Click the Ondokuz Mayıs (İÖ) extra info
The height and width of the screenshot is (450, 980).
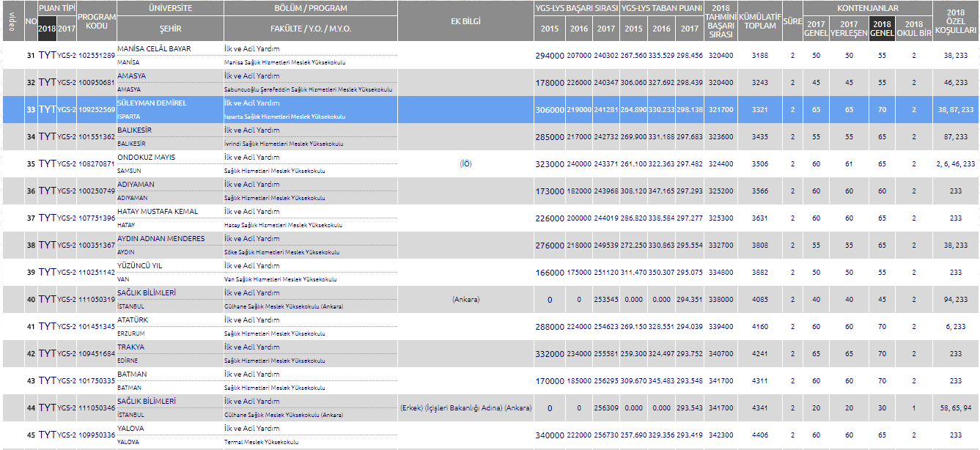pos(465,163)
